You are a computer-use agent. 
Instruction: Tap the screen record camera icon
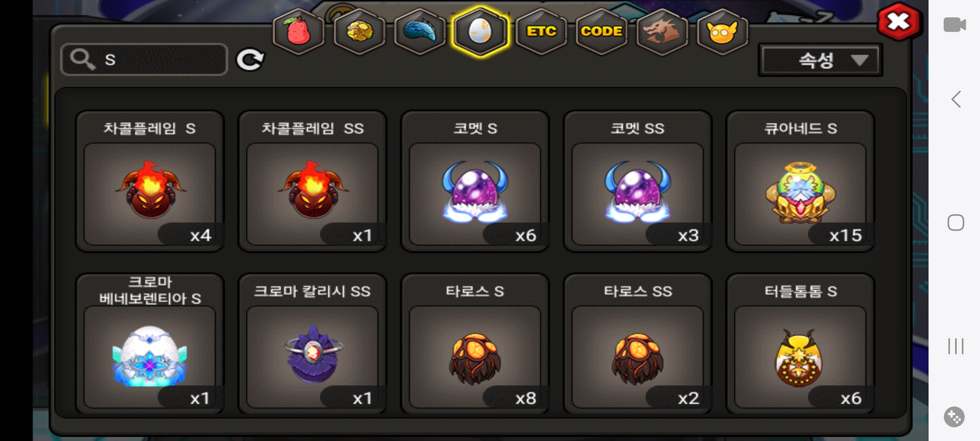(x=955, y=25)
